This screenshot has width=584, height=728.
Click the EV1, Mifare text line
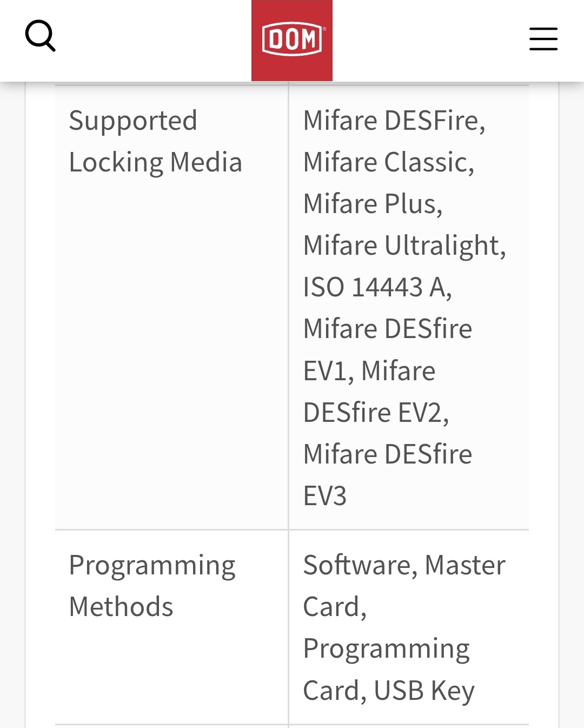(x=369, y=371)
